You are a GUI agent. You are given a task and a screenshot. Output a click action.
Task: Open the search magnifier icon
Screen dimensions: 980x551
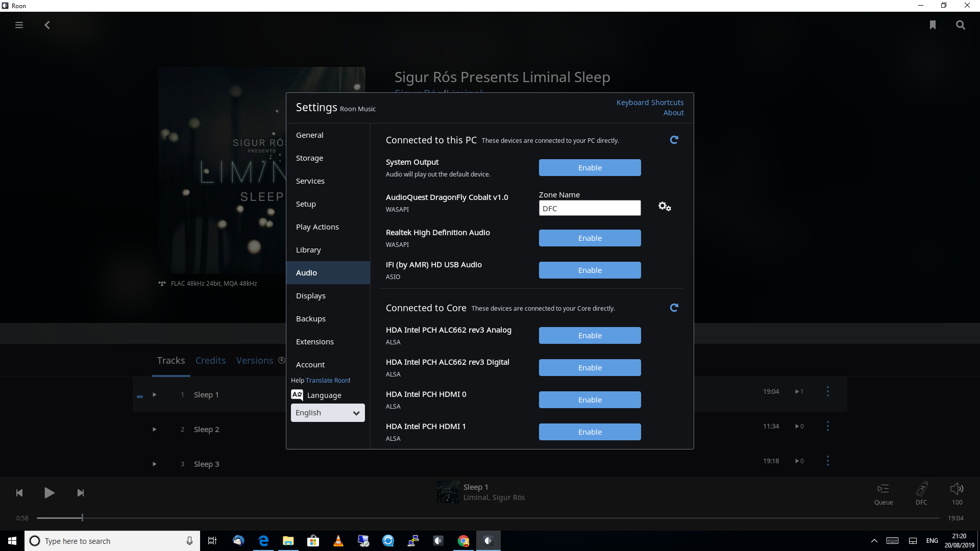click(x=961, y=25)
